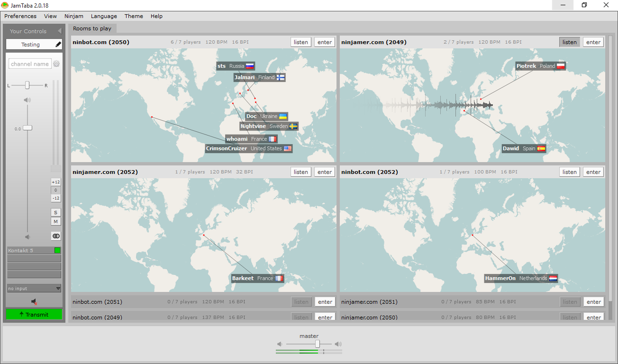618x364 pixels.
Task: Stop listening to ninjamer.com (2049)
Action: click(x=570, y=42)
